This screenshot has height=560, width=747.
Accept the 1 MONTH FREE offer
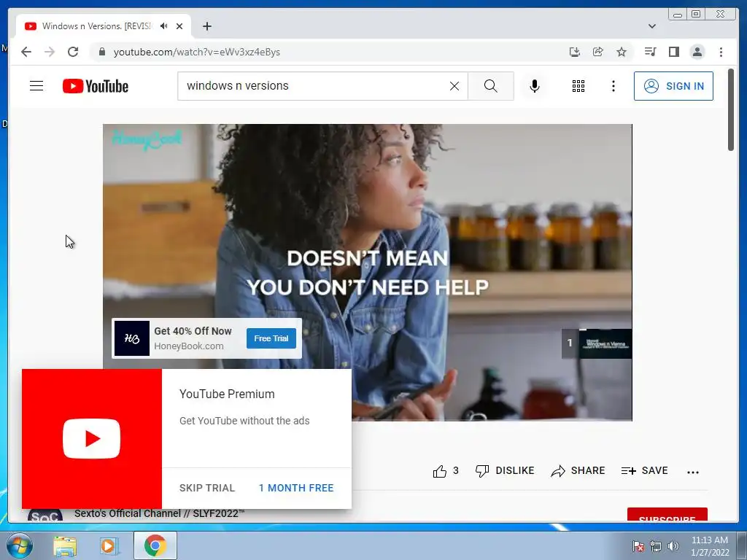point(296,488)
